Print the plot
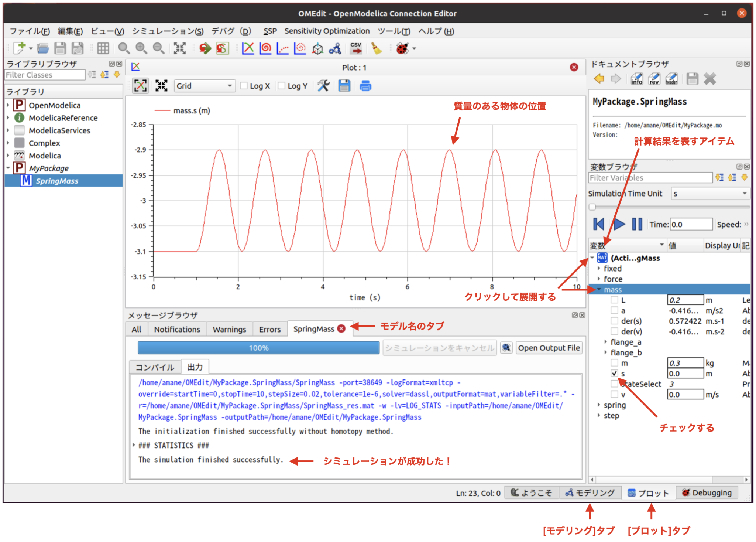The height and width of the screenshot is (542, 756). tap(365, 85)
